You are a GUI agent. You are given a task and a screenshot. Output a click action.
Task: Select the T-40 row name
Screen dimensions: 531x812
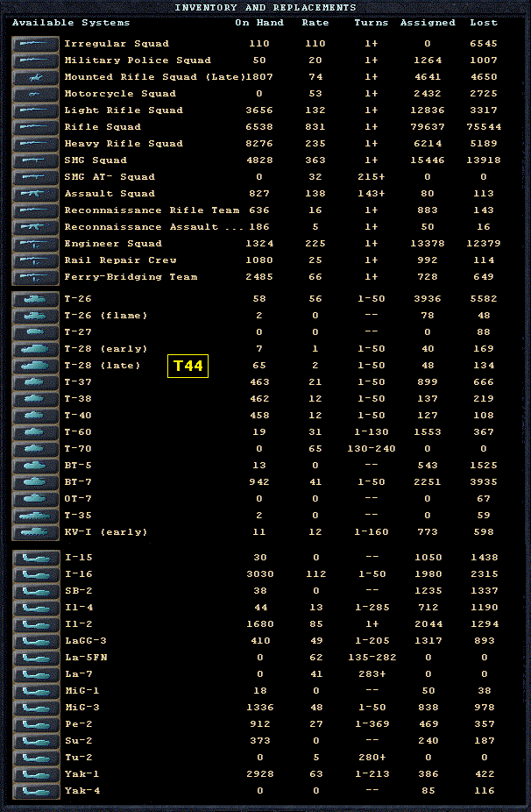click(x=78, y=416)
